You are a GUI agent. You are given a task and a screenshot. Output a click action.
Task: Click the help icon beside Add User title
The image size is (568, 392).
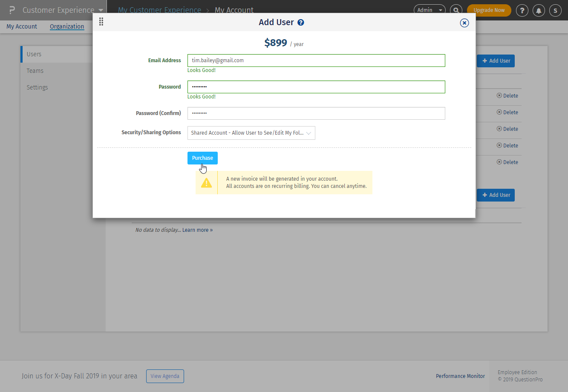(301, 23)
